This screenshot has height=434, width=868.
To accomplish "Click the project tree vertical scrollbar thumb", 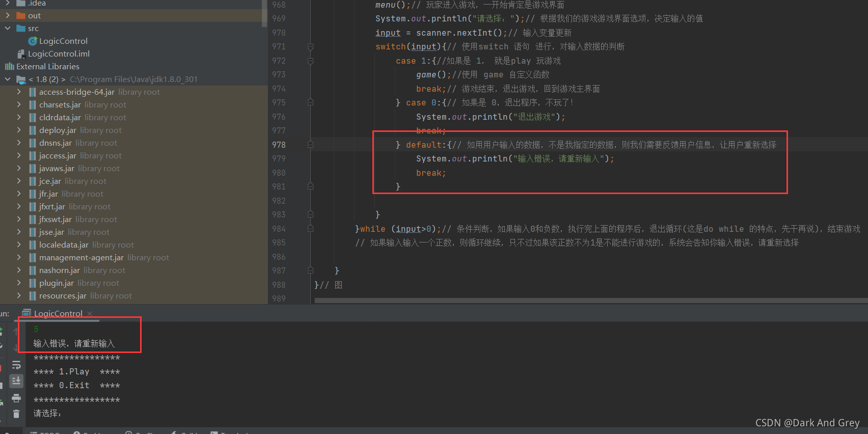I will coord(264,13).
